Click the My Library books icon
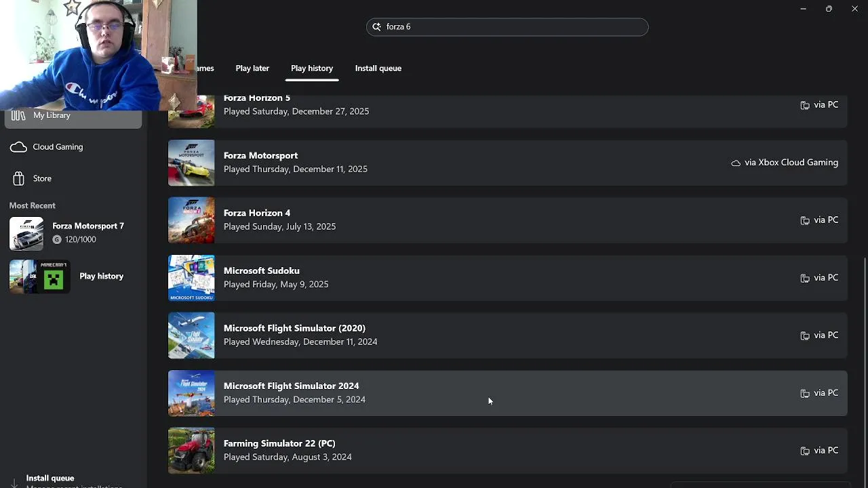 18,116
